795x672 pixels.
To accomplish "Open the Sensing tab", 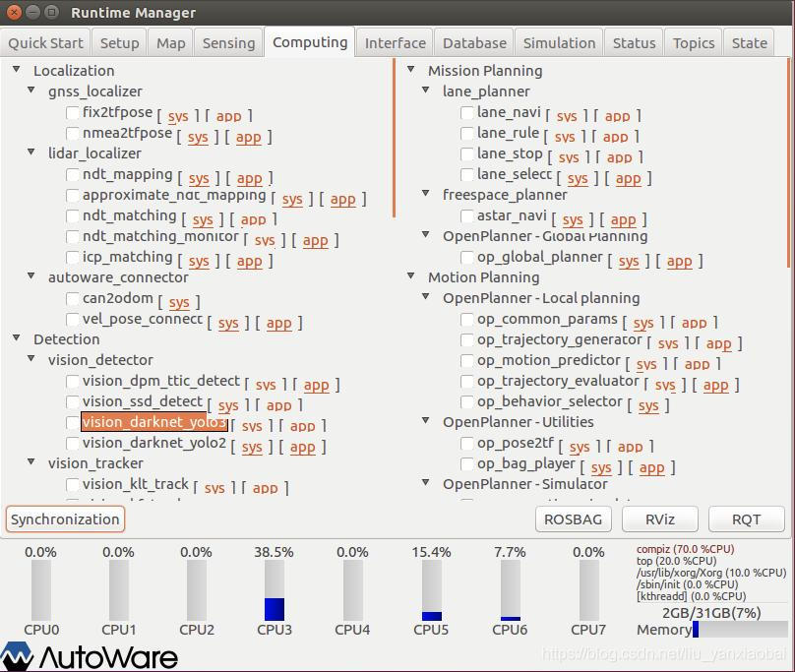I will pos(228,42).
